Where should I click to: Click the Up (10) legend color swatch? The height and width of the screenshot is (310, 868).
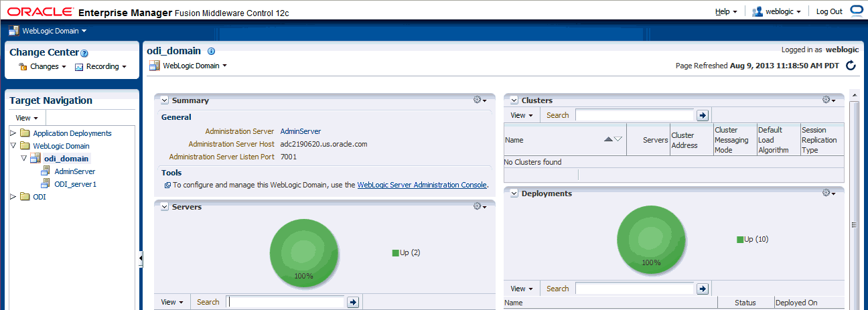coord(740,239)
